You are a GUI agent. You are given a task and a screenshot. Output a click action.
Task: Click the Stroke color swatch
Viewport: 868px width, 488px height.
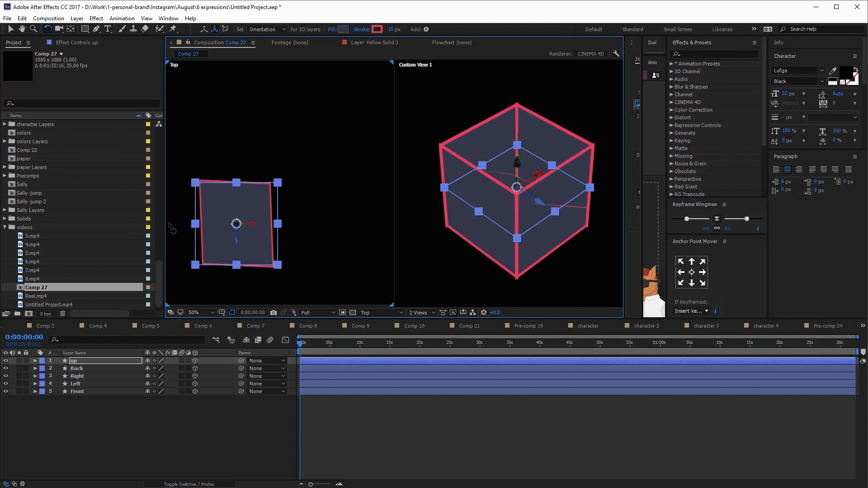click(x=377, y=29)
